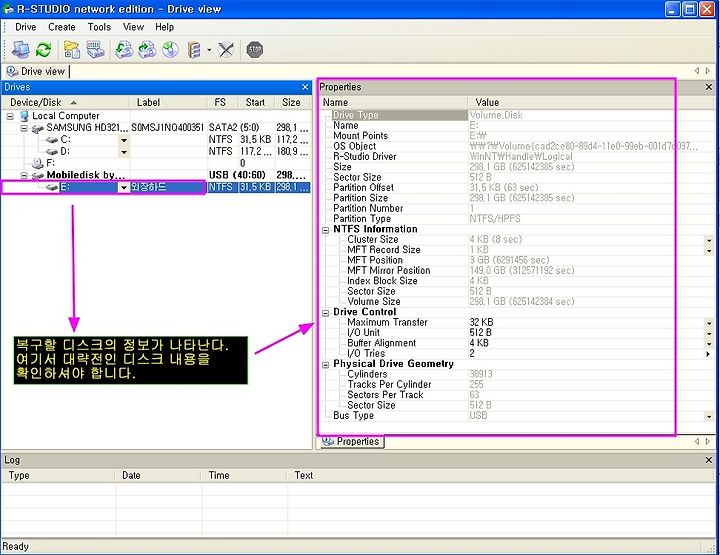Viewport: 720px width, 555px height.
Task: Select the F: drive row
Action: (x=156, y=163)
